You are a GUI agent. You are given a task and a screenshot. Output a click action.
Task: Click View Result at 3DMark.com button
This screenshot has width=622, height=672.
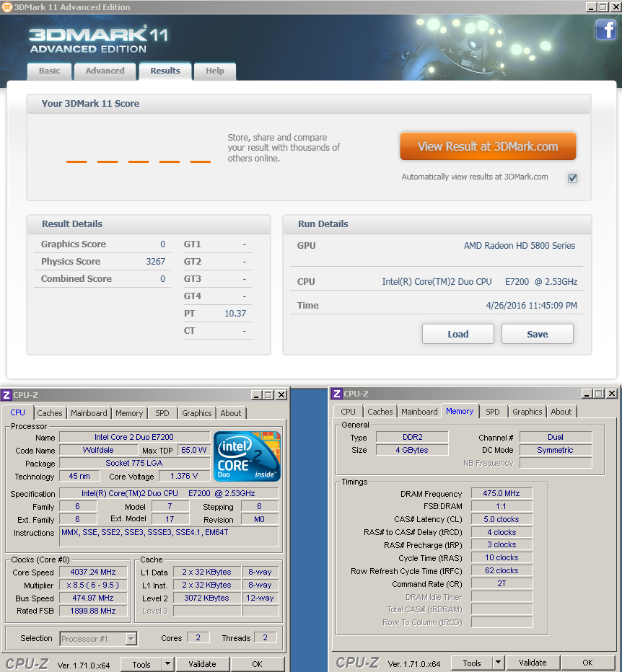tap(488, 146)
